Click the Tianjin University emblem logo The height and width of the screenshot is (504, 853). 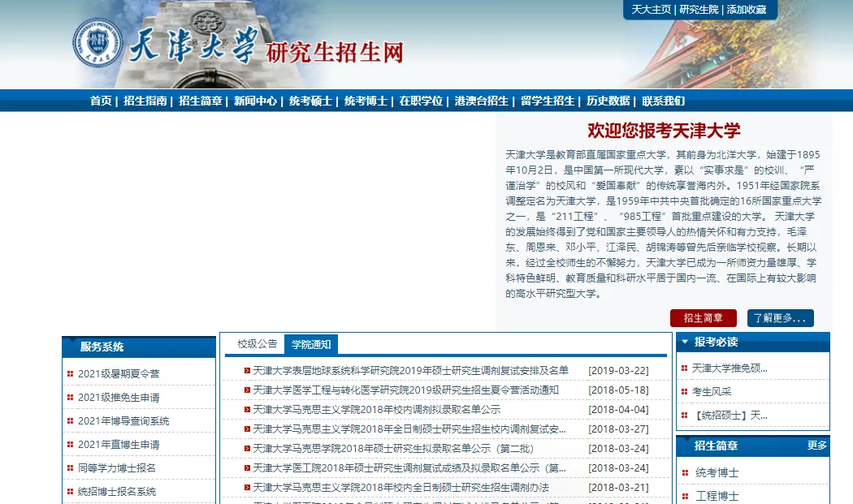click(x=98, y=43)
